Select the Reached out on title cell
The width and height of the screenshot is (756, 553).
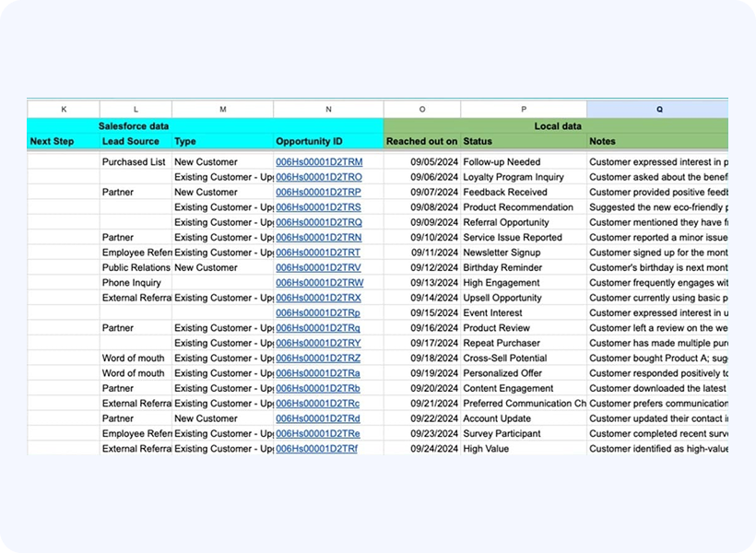point(422,141)
